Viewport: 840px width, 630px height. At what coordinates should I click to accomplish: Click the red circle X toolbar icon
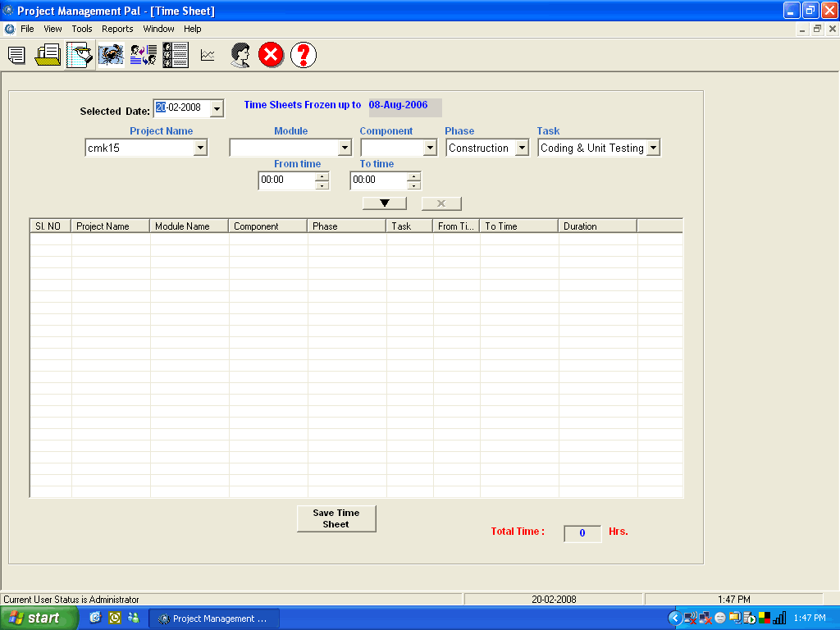coord(271,56)
